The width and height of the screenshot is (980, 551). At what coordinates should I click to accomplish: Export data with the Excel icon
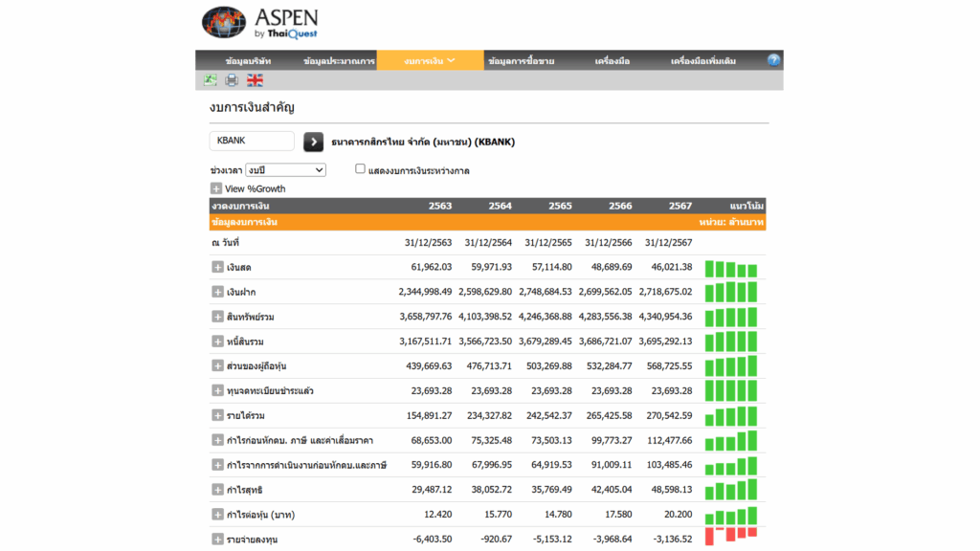211,80
